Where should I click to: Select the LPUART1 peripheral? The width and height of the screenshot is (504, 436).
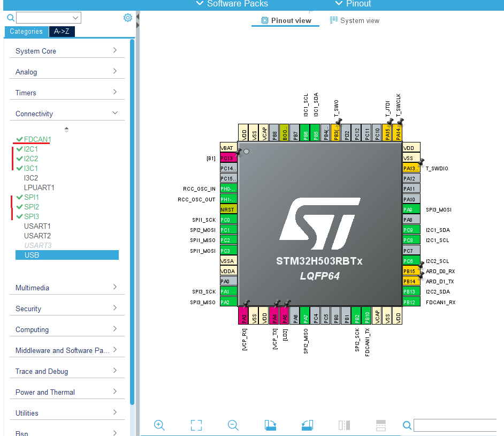click(x=39, y=187)
